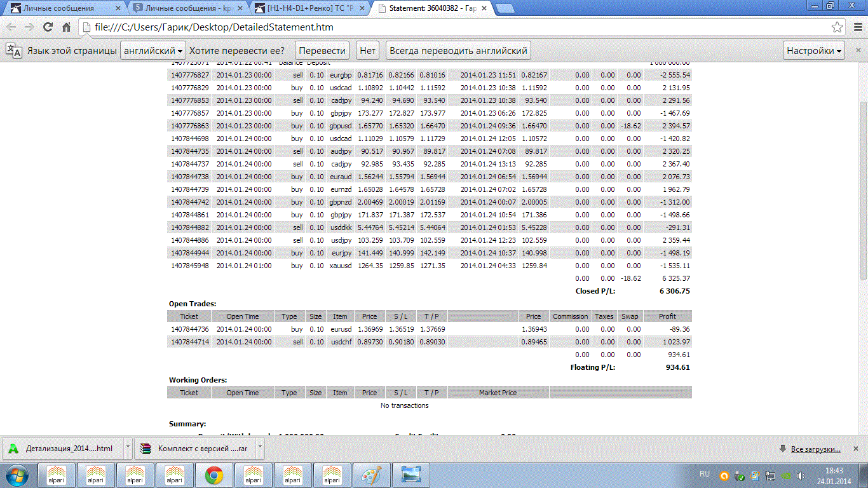The width and height of the screenshot is (868, 488).
Task: Open the page language dropdown английский
Action: click(x=153, y=51)
